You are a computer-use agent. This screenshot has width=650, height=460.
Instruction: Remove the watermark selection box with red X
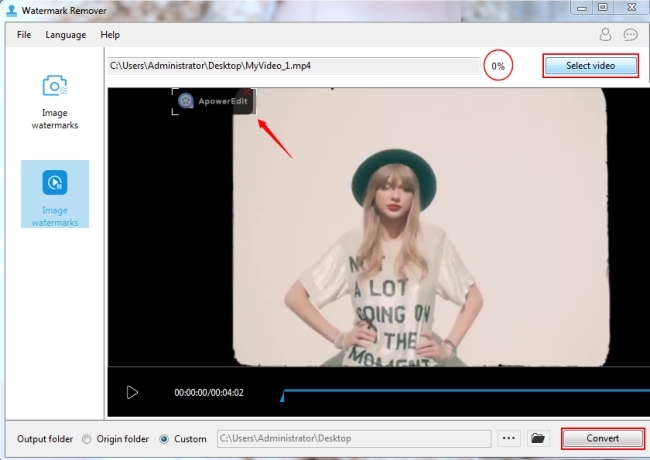coord(248,91)
